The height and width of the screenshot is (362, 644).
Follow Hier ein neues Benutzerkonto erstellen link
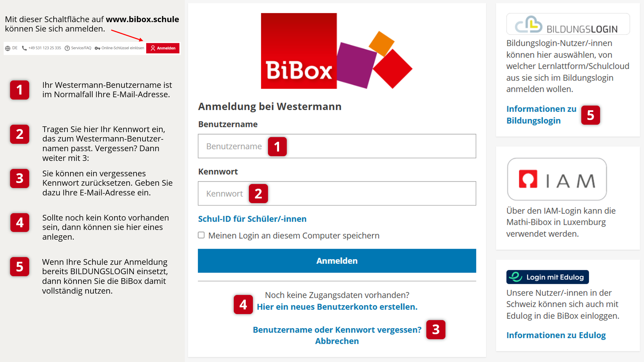click(x=337, y=307)
